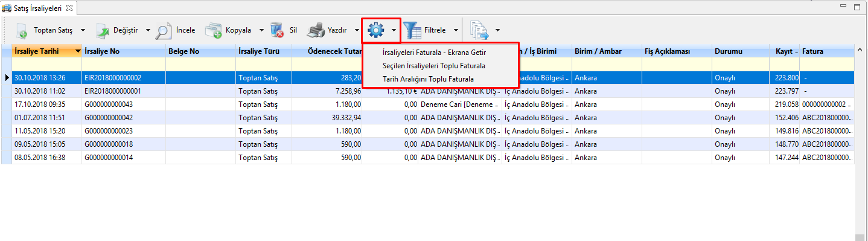Click Kayıt number 219.058
The height and width of the screenshot is (241, 868).
(x=784, y=104)
